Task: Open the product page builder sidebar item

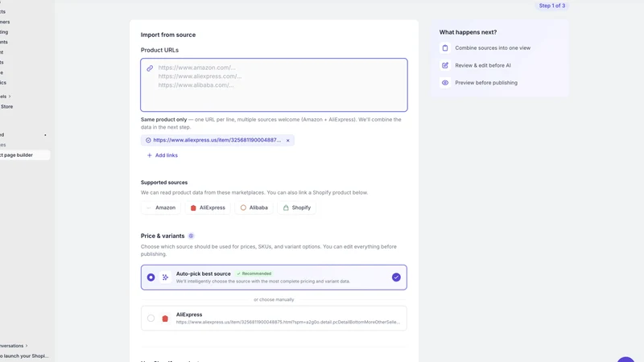Action: pos(24,155)
